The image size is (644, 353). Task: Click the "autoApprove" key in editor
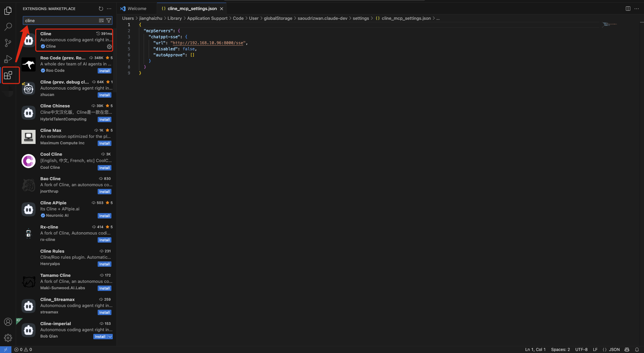point(169,55)
